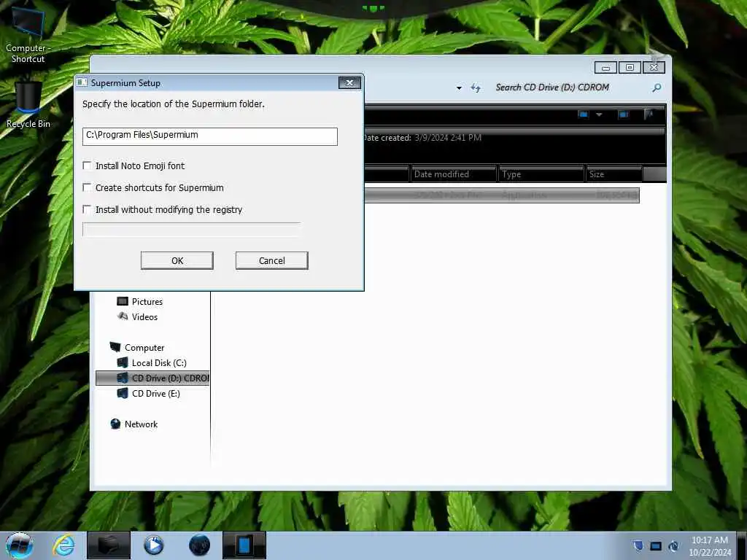Open the Computer Shortcut desktop icon
Screen dimensions: 747x560
(28, 36)
